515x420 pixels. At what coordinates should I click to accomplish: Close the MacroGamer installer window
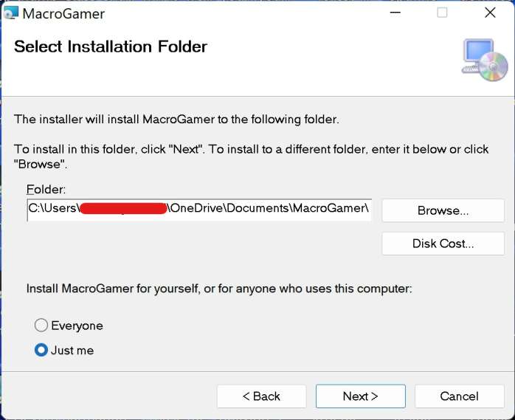[490, 13]
